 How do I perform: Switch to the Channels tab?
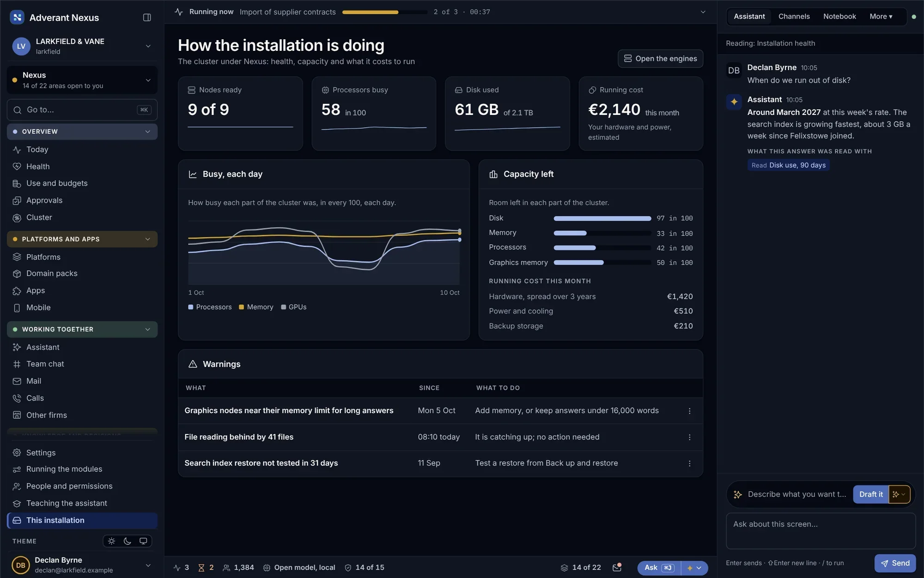click(794, 17)
